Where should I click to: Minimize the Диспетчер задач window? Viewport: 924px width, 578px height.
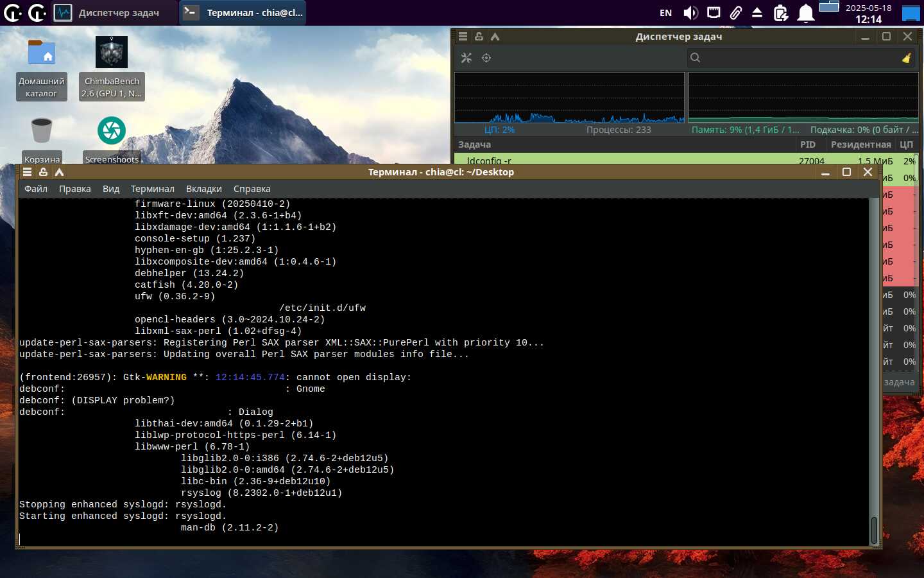click(x=865, y=37)
